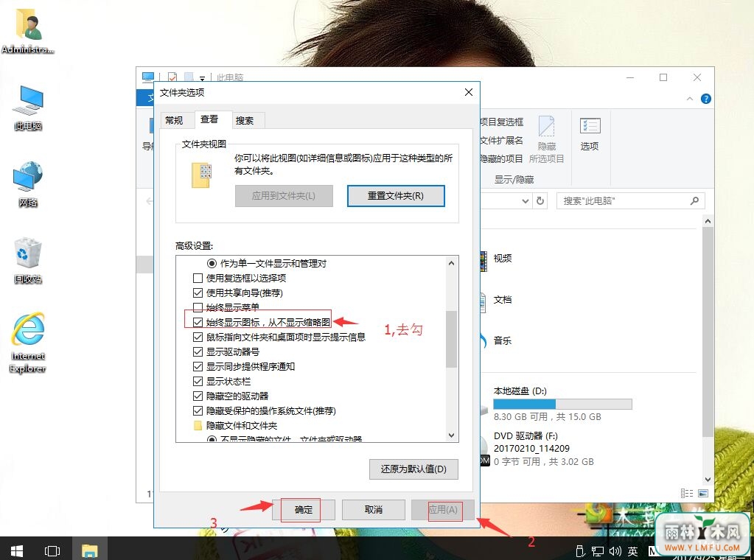The image size is (754, 560).
Task: Click the USB device tray icon
Action: pyautogui.click(x=580, y=551)
